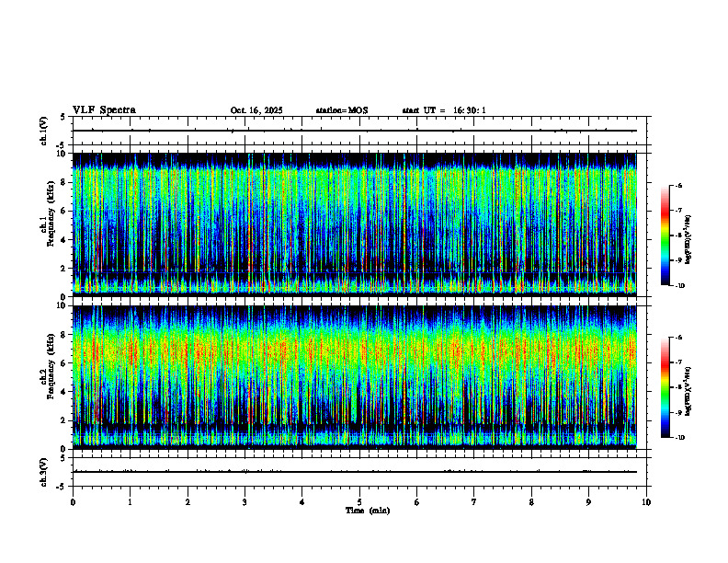This screenshot has height=563, width=728.
Task: Click the ch.1 colorbar log(PSD) label
Action: point(688,240)
